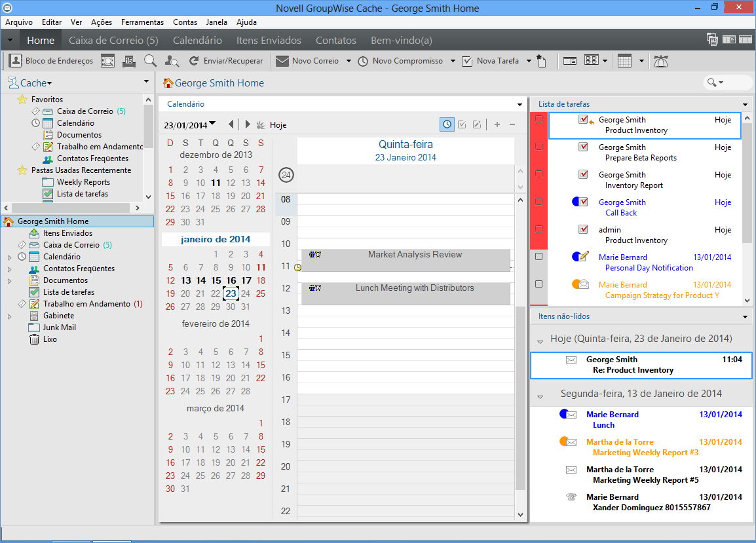Switch to the Contatos tab
Viewport: 756px width, 543px height.
click(336, 41)
